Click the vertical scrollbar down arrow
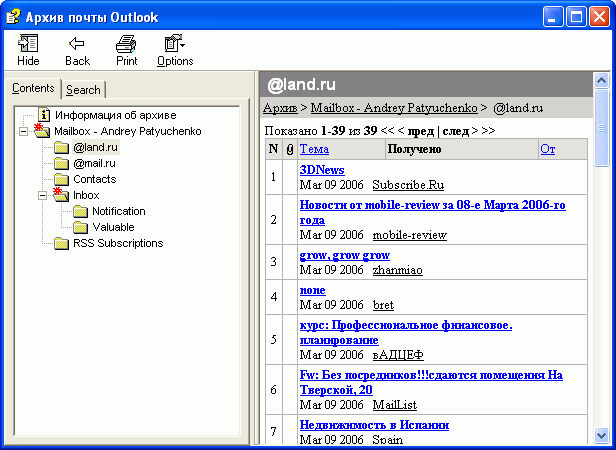 (601, 435)
